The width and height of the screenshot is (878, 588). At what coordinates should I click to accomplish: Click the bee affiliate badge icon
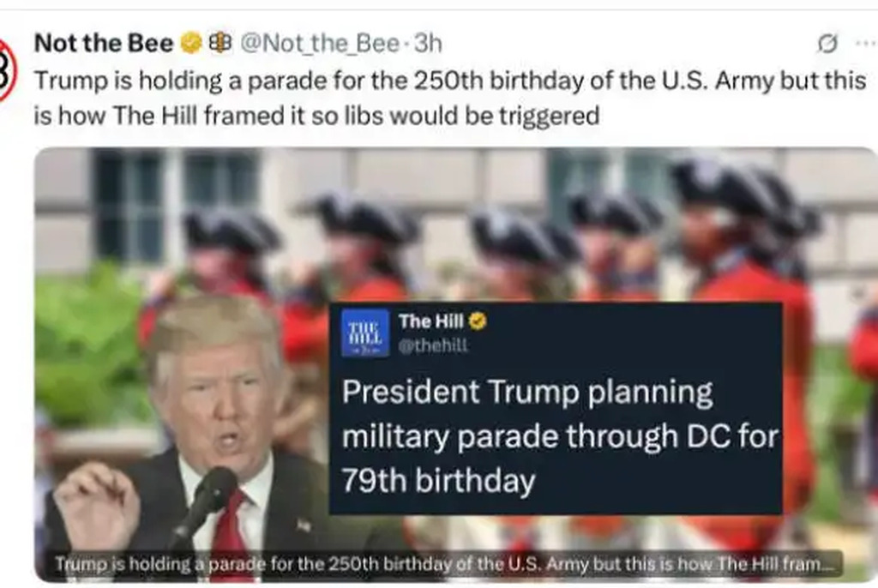[x=220, y=43]
